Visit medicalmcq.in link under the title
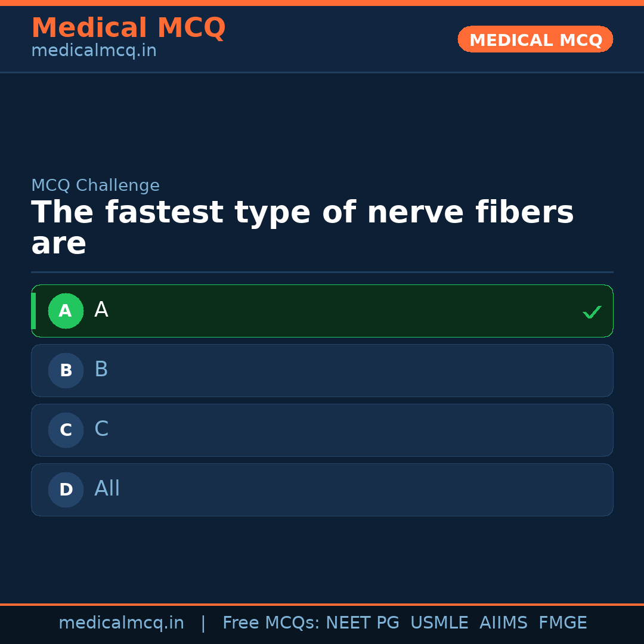Screen dimensions: 644x644 tap(94, 51)
